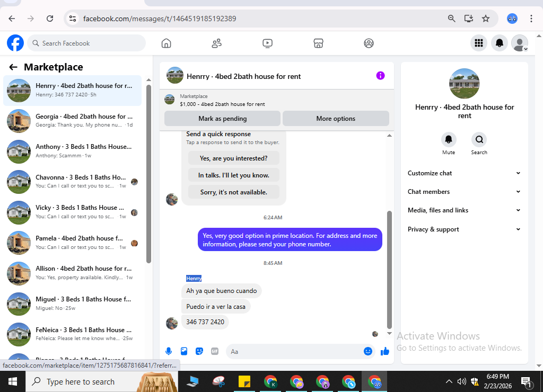Viewport: 543px width, 392px height.
Task: View site information icon in address bar
Action: pyautogui.click(x=72, y=19)
